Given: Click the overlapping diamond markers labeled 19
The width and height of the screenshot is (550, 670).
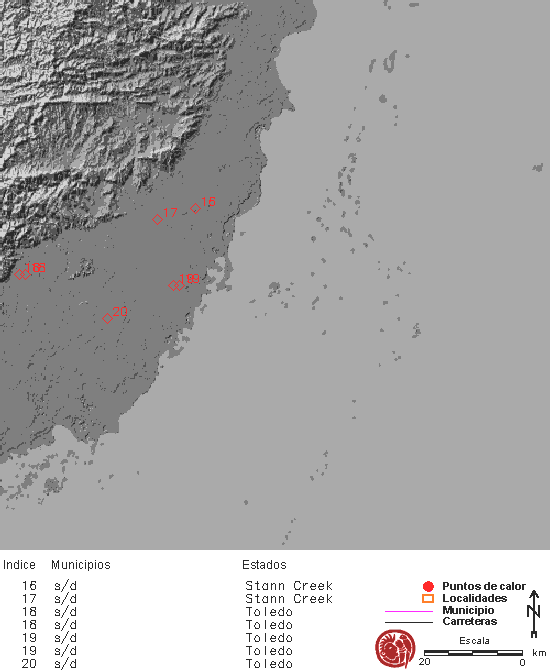Looking at the screenshot, I should click(176, 285).
